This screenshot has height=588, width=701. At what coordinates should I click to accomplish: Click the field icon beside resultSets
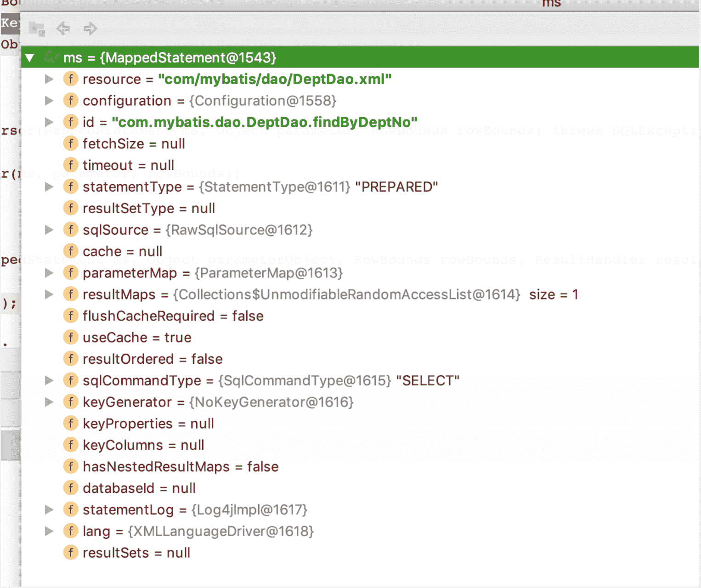coord(70,553)
